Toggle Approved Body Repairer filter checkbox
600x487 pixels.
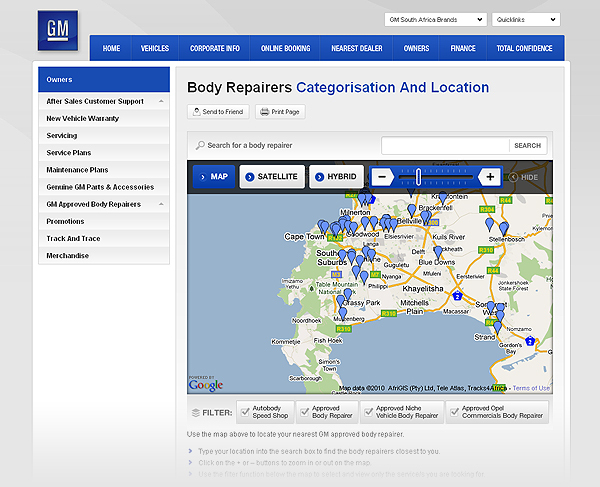(305, 412)
